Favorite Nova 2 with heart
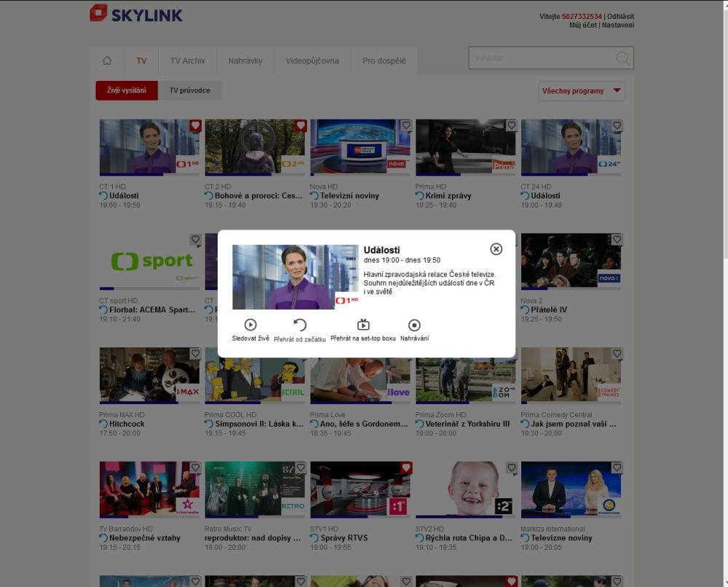This screenshot has width=728, height=587. coord(617,240)
